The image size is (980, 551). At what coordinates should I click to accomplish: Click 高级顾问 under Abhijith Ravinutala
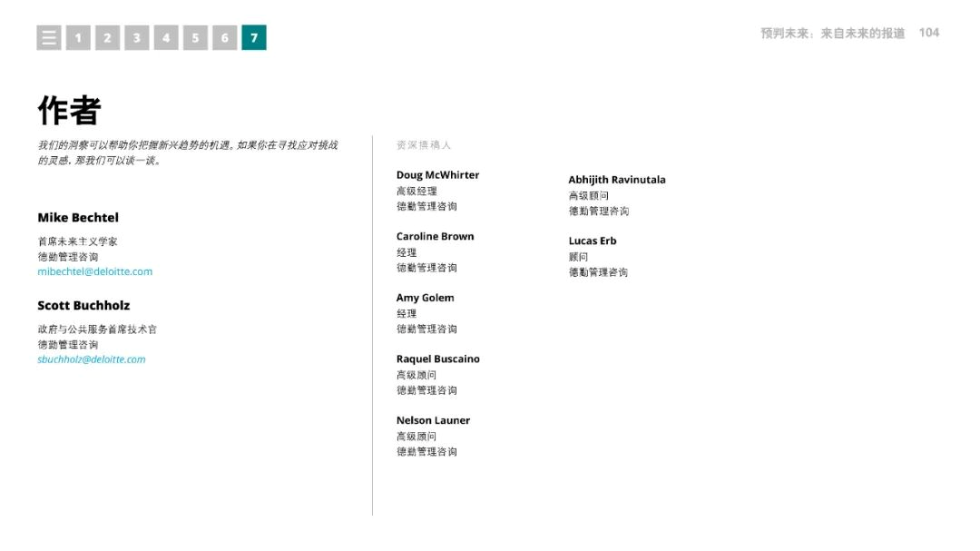589,196
